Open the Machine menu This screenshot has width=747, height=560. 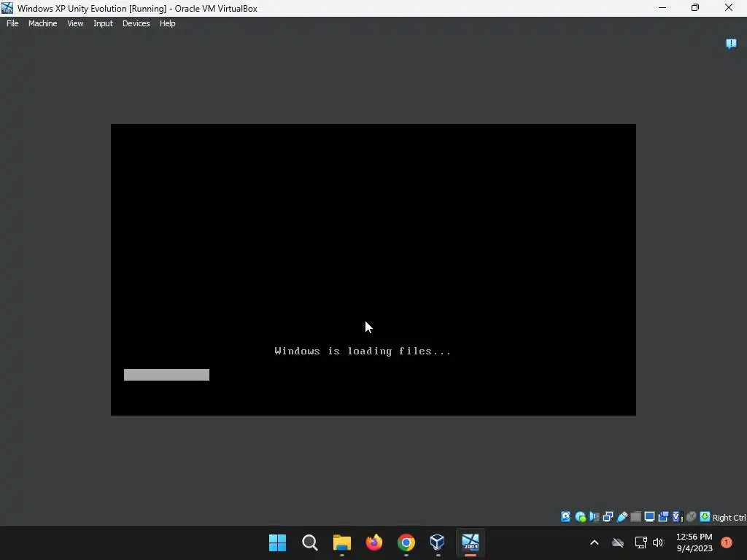(42, 23)
